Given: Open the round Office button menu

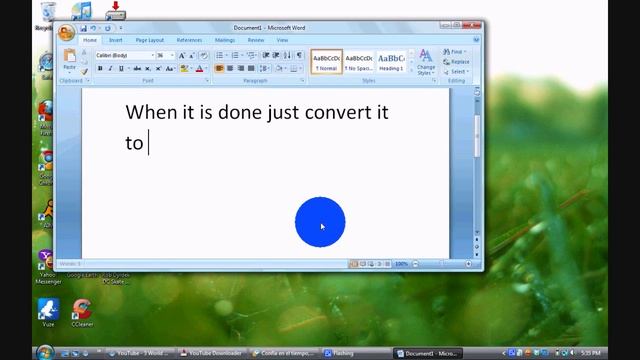Looking at the screenshot, I should pyautogui.click(x=66, y=33).
